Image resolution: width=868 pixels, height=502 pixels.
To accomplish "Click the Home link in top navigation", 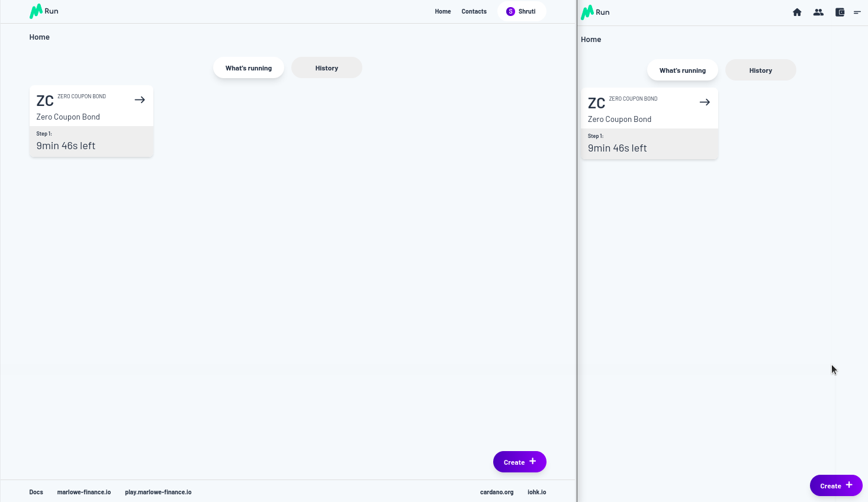I will (x=442, y=11).
